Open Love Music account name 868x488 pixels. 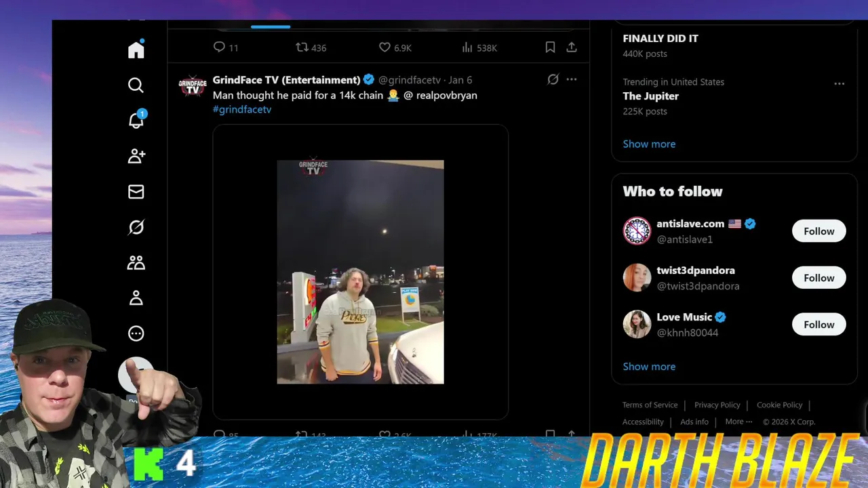[x=684, y=317]
